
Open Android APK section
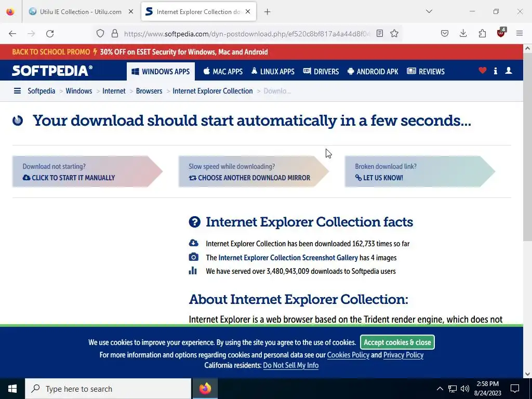(373, 71)
